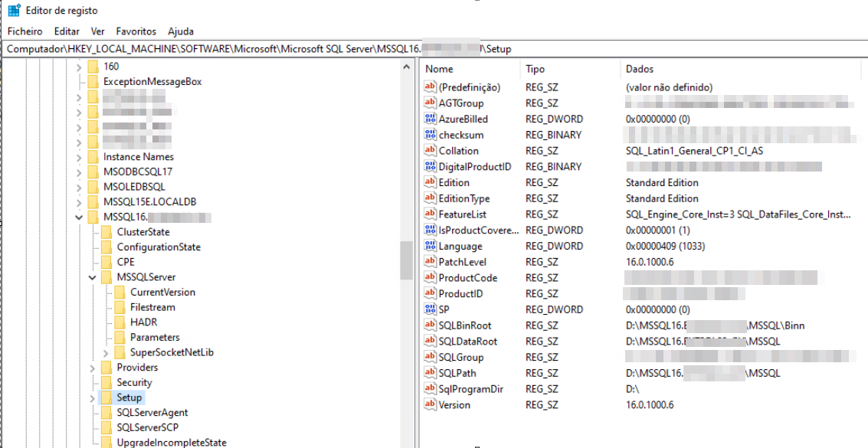Open the Editar menu
Image resolution: width=868 pixels, height=448 pixels.
[67, 31]
